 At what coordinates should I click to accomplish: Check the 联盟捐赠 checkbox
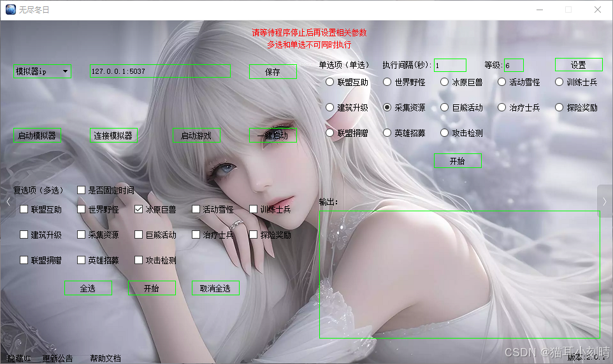pyautogui.click(x=24, y=260)
